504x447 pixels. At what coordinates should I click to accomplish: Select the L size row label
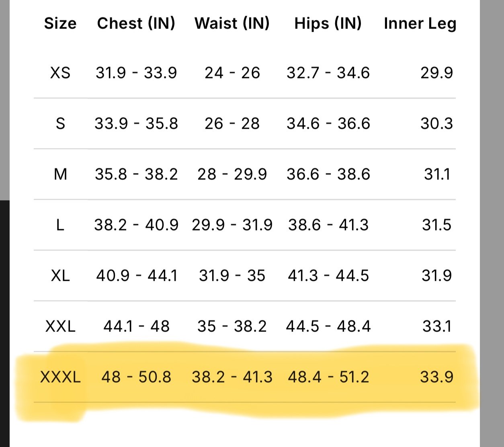tap(60, 225)
